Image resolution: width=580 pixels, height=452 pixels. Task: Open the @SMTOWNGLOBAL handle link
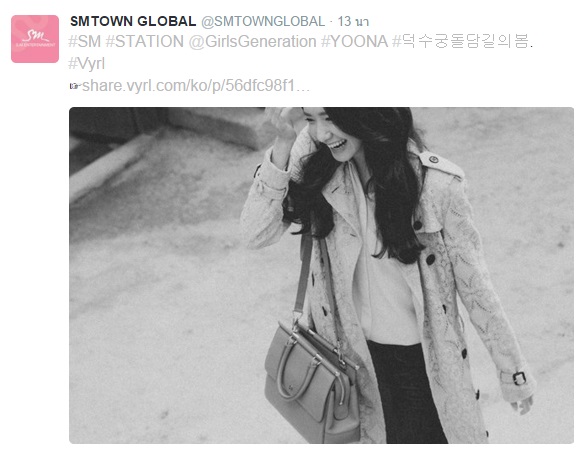coord(263,21)
